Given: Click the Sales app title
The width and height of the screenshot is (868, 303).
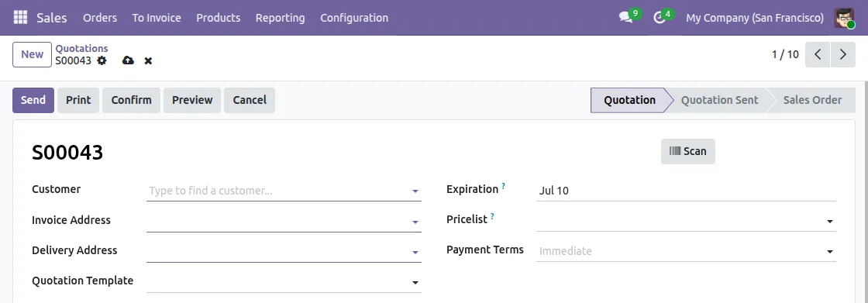Looking at the screenshot, I should pos(52,18).
